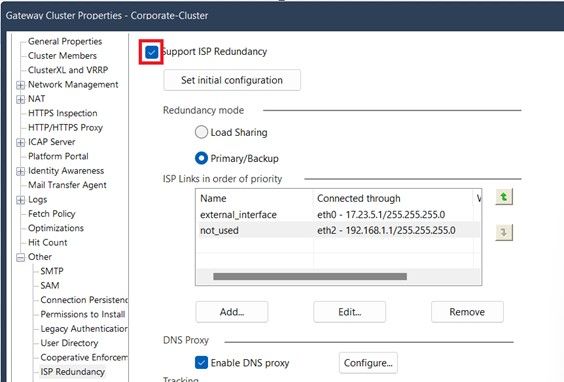Expand the NAT tree node
The image size is (564, 382).
tap(21, 100)
